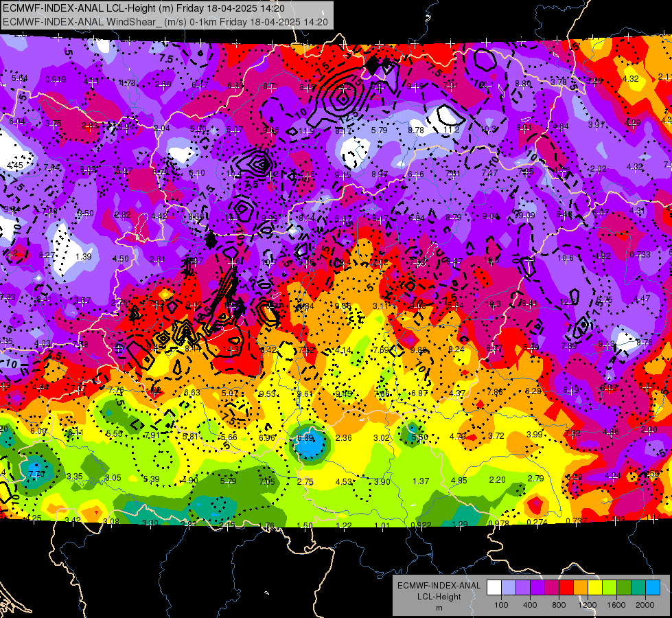Click map value '3.72'
672x618 pixels.
(496, 436)
